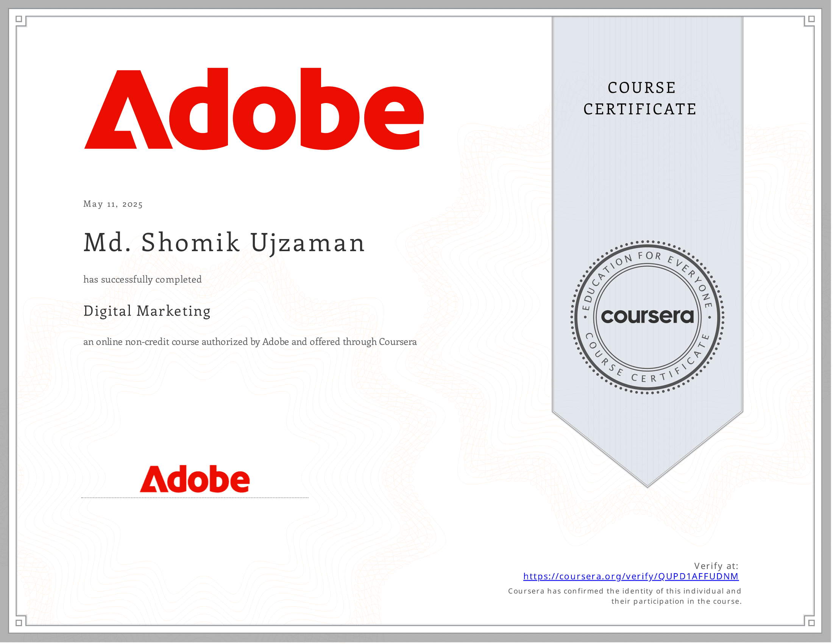
Task: Select the smaller Adobe signature logo
Action: 195,480
